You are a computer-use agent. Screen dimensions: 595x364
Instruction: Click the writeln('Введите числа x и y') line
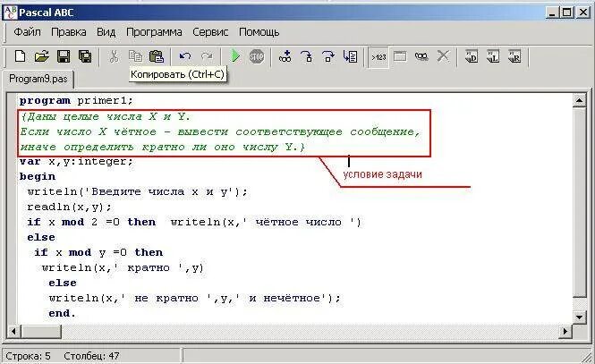(x=137, y=192)
